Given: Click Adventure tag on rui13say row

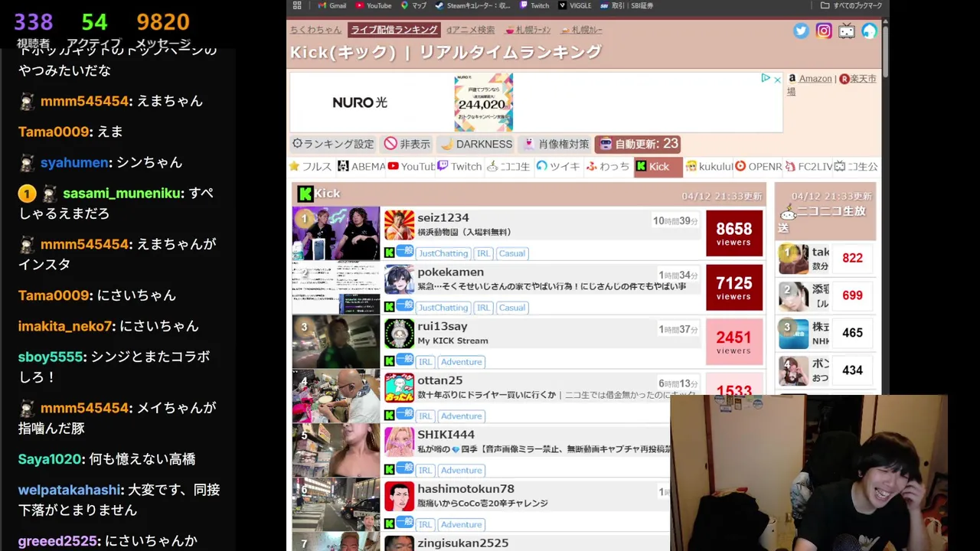Looking at the screenshot, I should pos(462,362).
